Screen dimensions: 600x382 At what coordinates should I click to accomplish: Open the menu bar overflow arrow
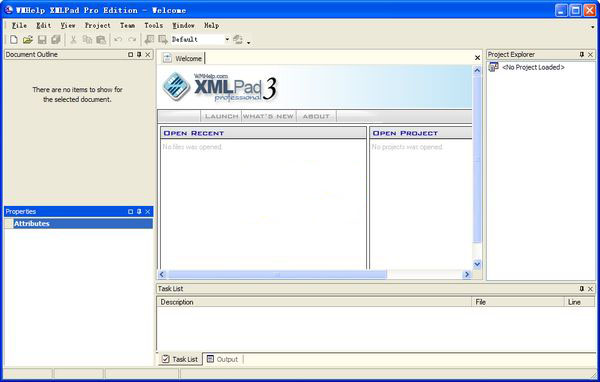(x=593, y=27)
